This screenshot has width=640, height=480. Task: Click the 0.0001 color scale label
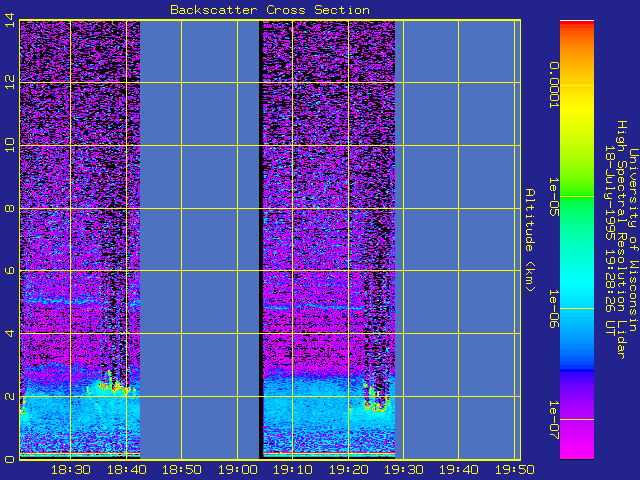tap(553, 85)
